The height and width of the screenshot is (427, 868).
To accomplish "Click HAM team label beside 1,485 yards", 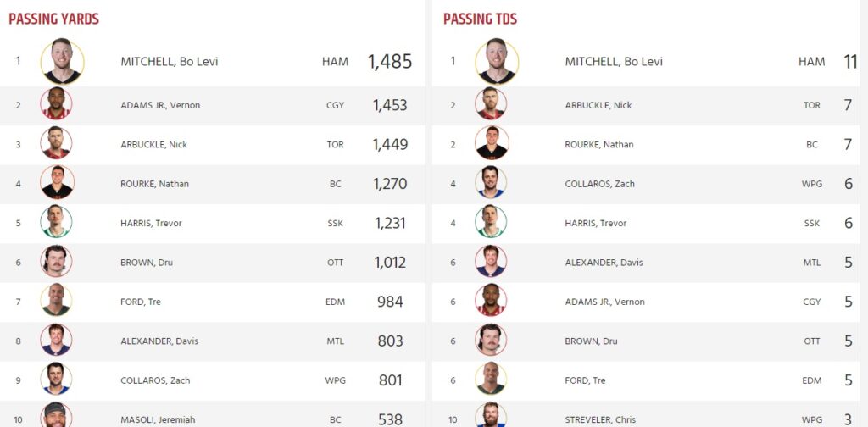I will click(335, 61).
